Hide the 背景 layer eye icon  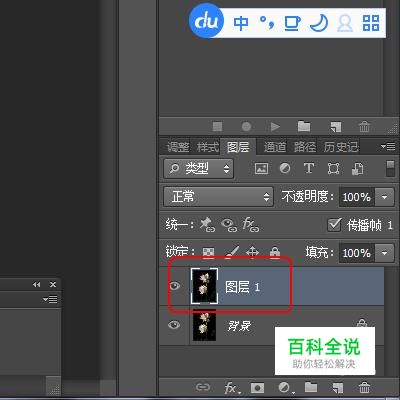click(174, 325)
